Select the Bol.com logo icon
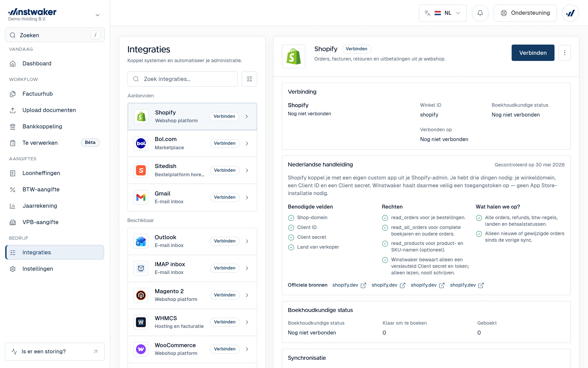This screenshot has height=368, width=588. point(141,144)
